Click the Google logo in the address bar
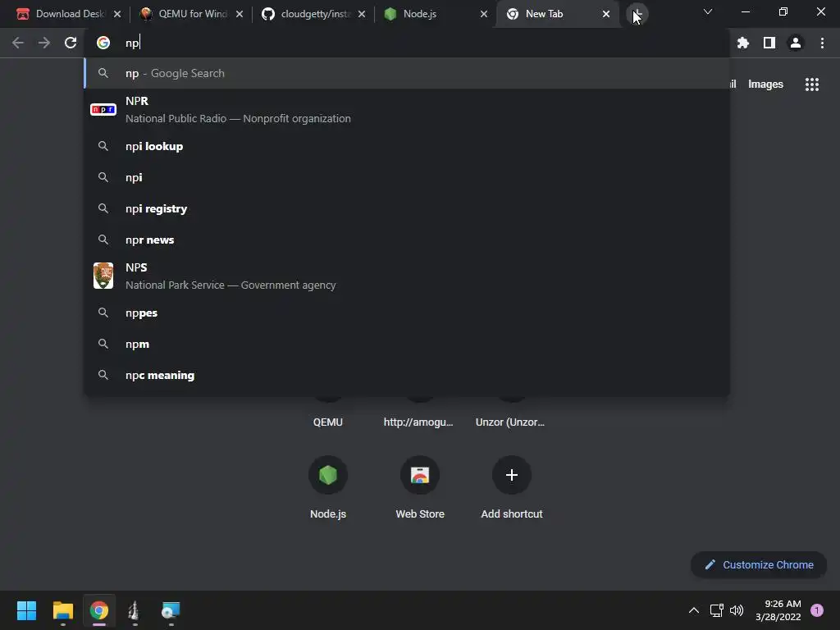The height and width of the screenshot is (630, 840). click(103, 43)
